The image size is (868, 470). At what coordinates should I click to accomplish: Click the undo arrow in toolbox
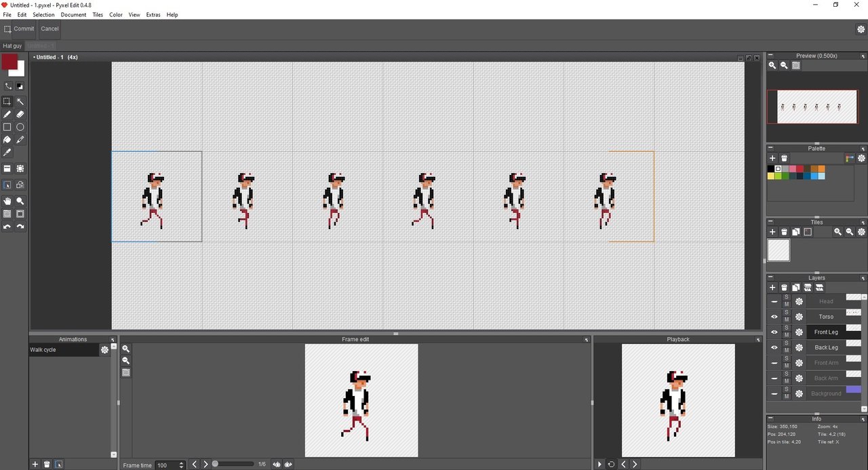point(7,227)
